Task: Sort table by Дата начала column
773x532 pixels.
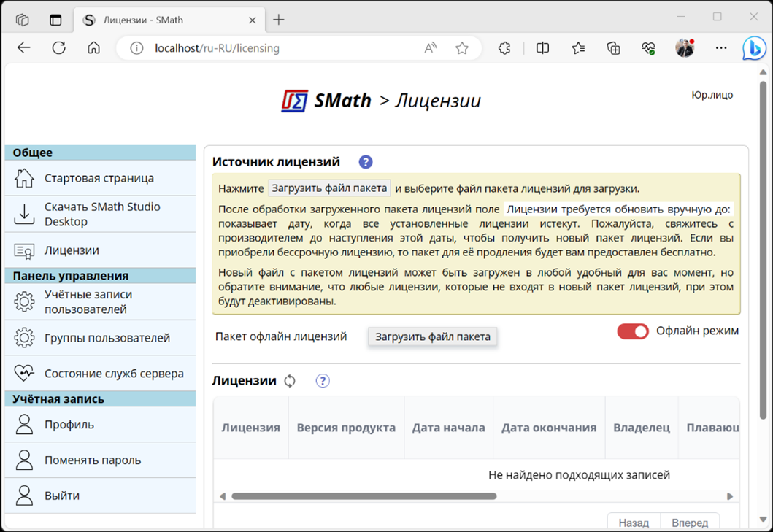Action: click(x=449, y=428)
